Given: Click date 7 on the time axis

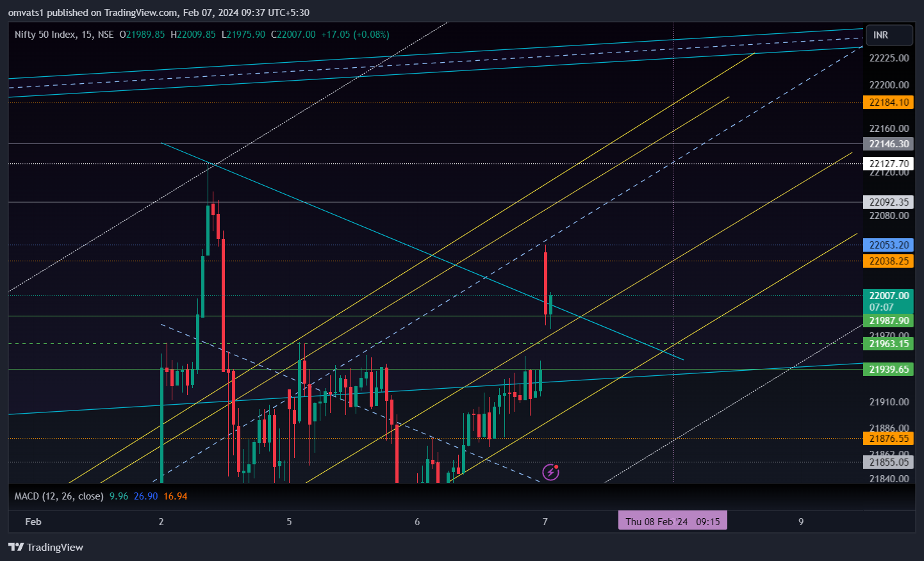Looking at the screenshot, I should coord(545,522).
